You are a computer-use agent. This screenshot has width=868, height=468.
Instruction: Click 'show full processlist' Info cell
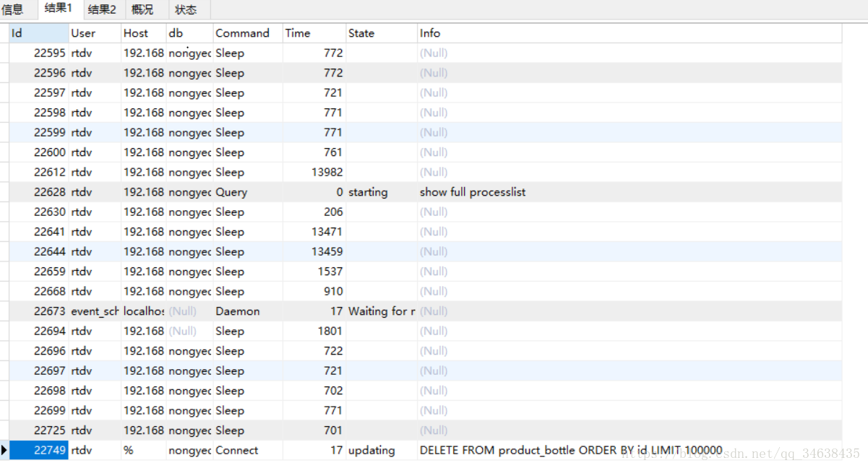click(x=629, y=192)
